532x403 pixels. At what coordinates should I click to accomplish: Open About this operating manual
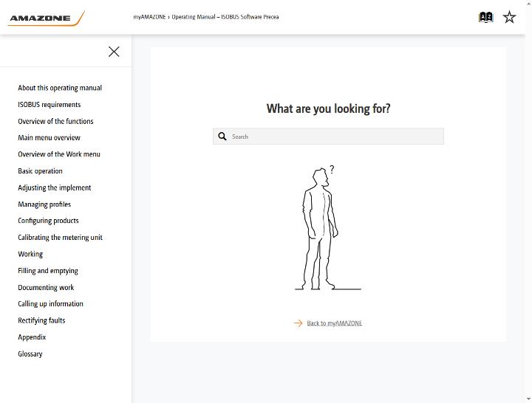(60, 88)
